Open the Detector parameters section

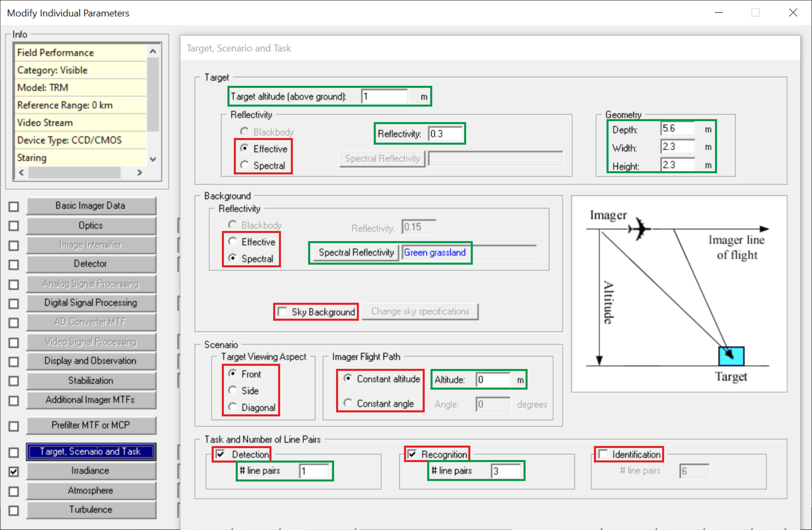pyautogui.click(x=91, y=263)
